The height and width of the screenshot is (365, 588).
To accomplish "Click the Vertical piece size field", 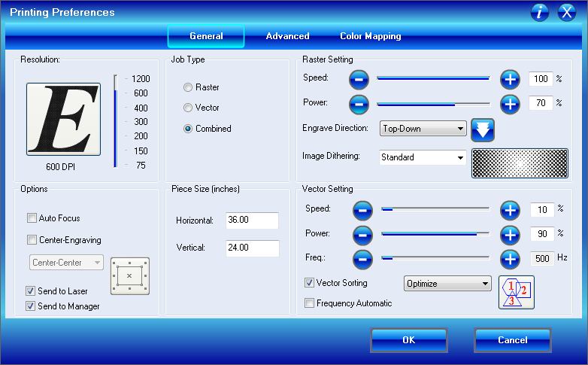I will coord(252,248).
